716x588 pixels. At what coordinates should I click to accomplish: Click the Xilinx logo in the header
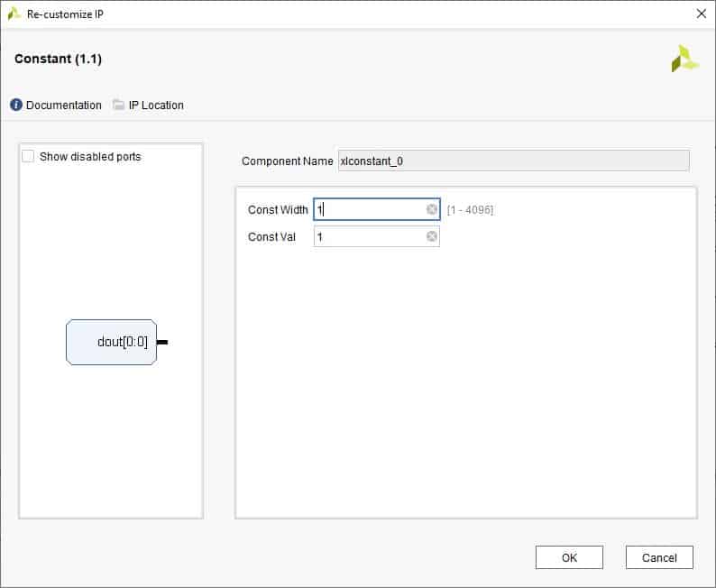pos(684,60)
